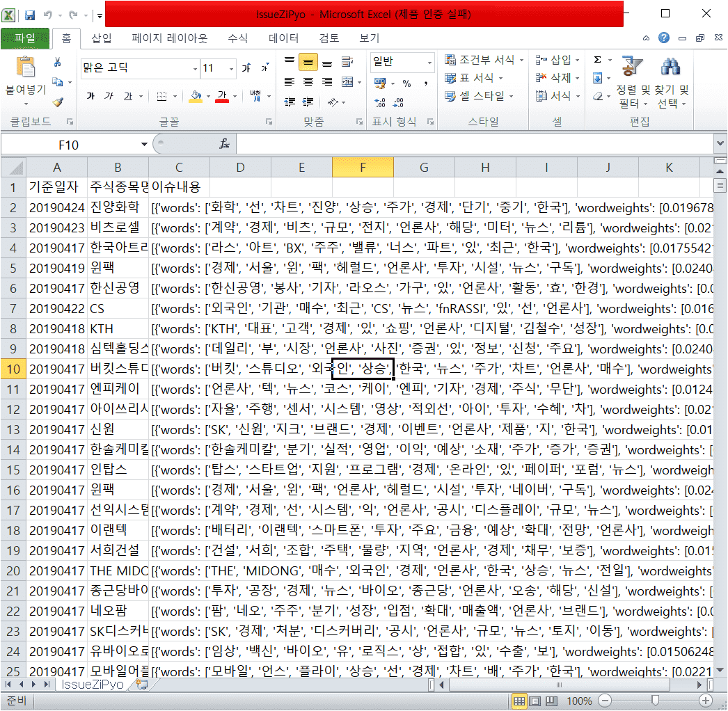Open the number format dropdown (일반)
Image resolution: width=728 pixels, height=711 pixels.
point(429,62)
